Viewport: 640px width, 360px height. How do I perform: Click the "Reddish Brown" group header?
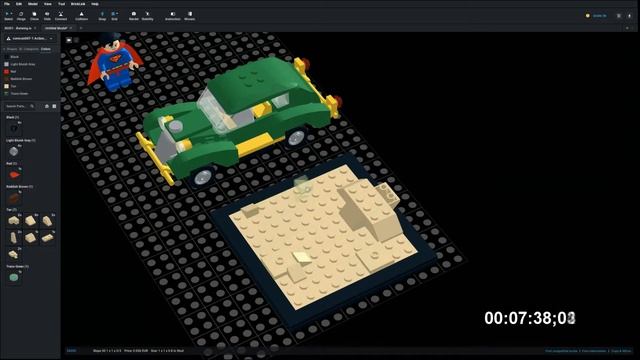(19, 187)
